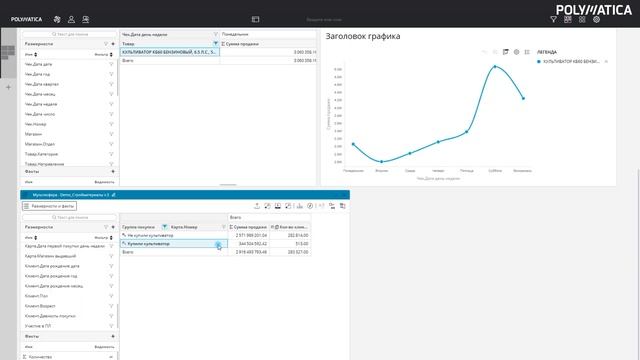Click the last icon in the lower multisphere toolbar
The width and height of the screenshot is (640, 360).
(342, 206)
